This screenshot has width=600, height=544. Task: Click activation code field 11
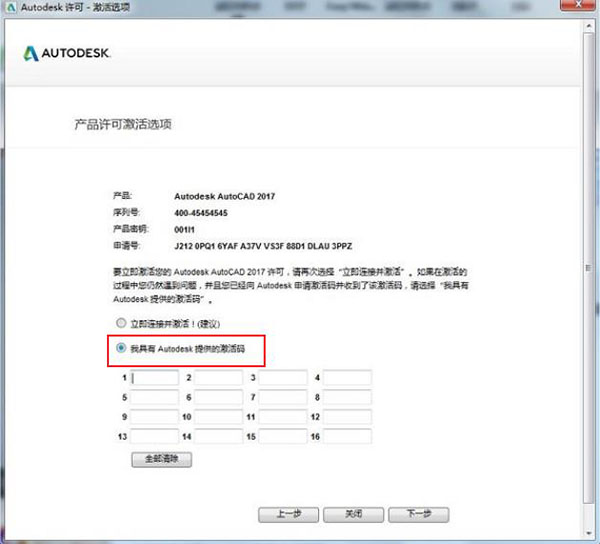pos(283,417)
